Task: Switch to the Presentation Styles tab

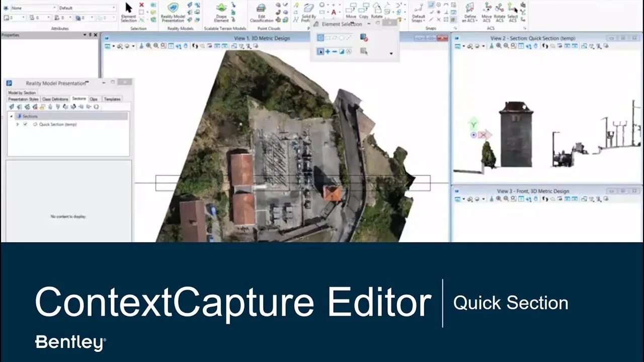Action: click(24, 99)
